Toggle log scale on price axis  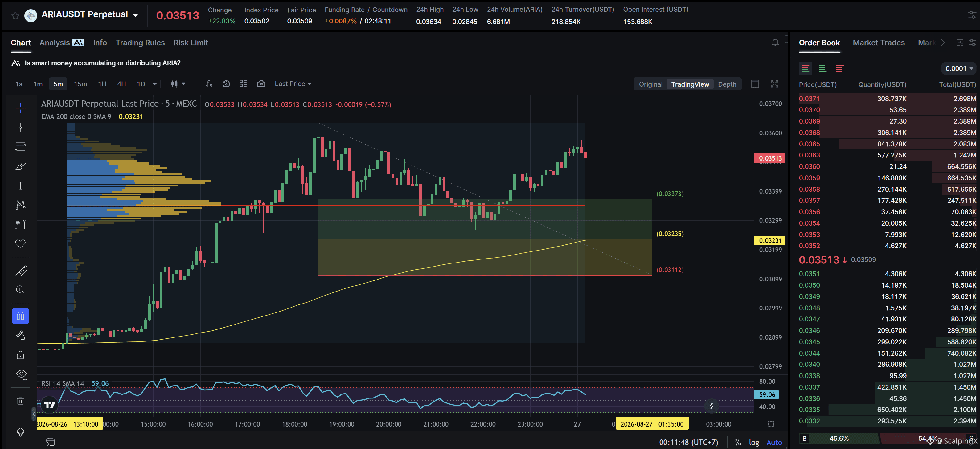(754, 442)
